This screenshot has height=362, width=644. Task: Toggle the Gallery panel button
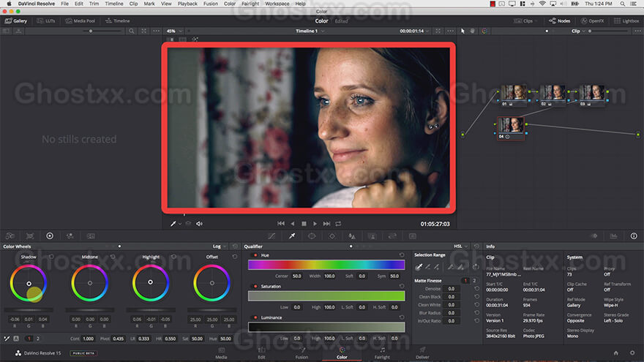tap(16, 21)
